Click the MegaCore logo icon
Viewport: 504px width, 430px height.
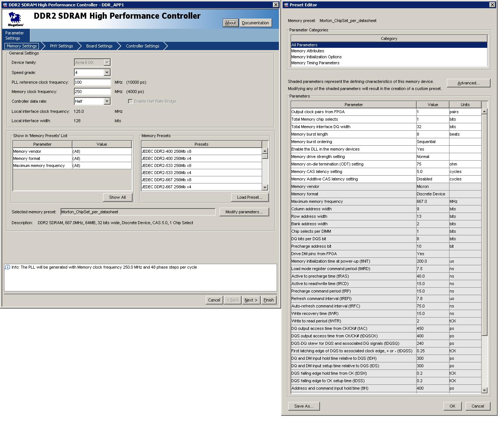[x=15, y=19]
